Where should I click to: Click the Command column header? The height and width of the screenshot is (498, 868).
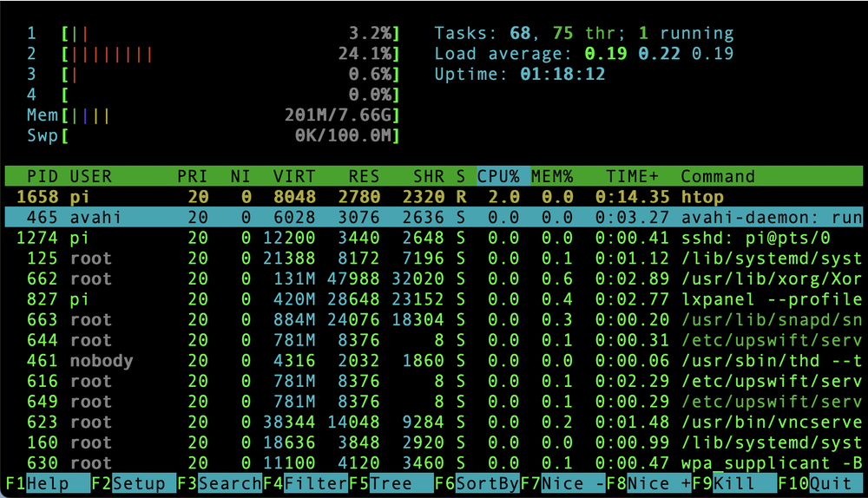click(x=718, y=176)
